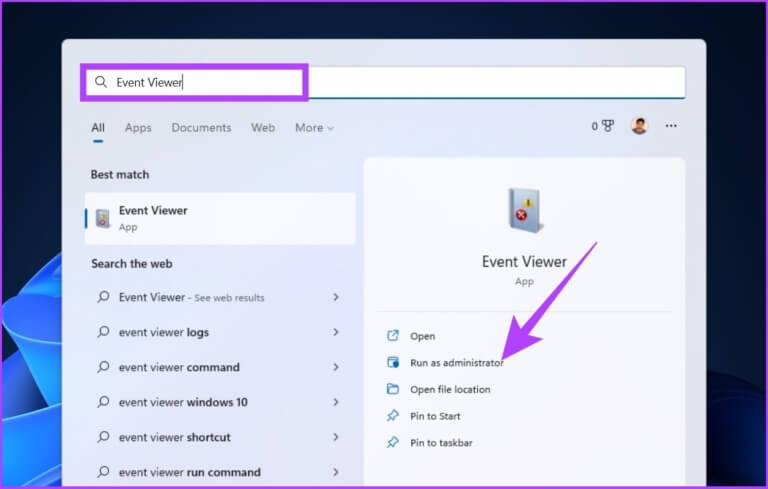Click the large Event Viewer icon in details pane
Image resolution: width=768 pixels, height=489 pixels.
click(525, 210)
